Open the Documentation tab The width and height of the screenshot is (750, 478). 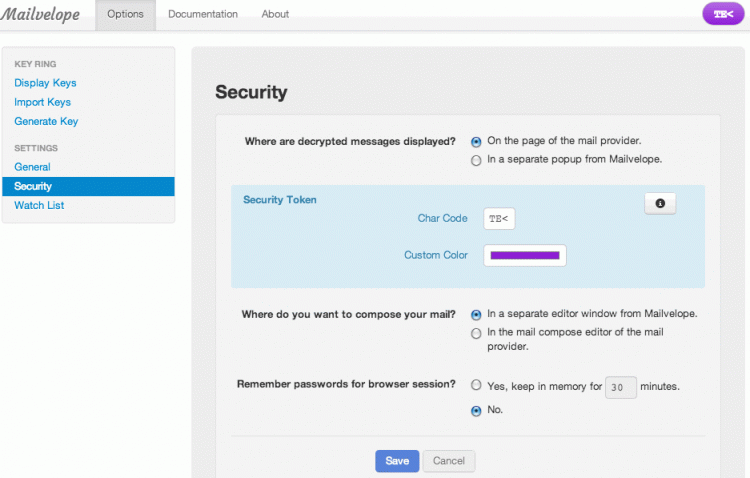point(203,14)
